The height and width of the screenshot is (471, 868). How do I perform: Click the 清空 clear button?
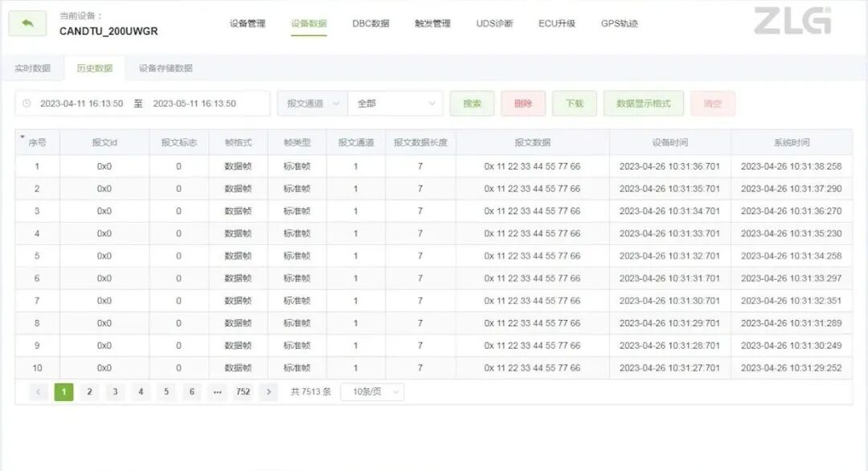712,104
